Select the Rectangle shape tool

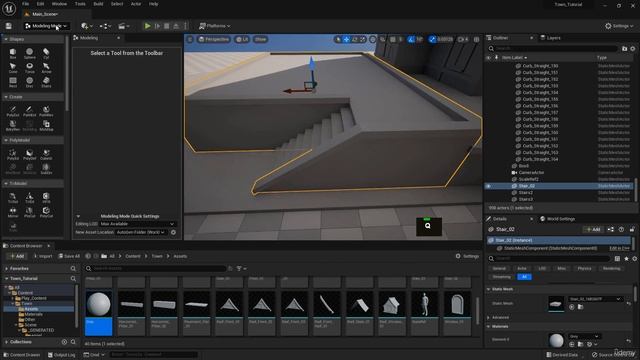coord(13,82)
